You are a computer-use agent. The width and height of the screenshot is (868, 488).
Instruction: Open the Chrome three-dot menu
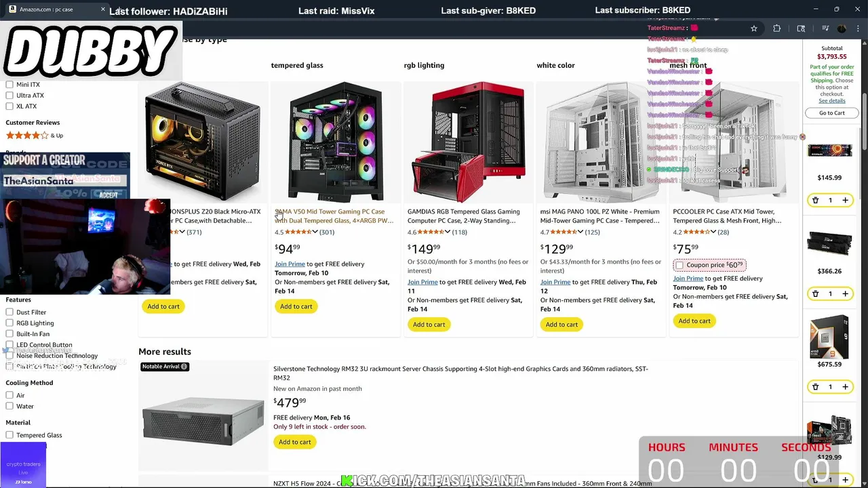859,28
